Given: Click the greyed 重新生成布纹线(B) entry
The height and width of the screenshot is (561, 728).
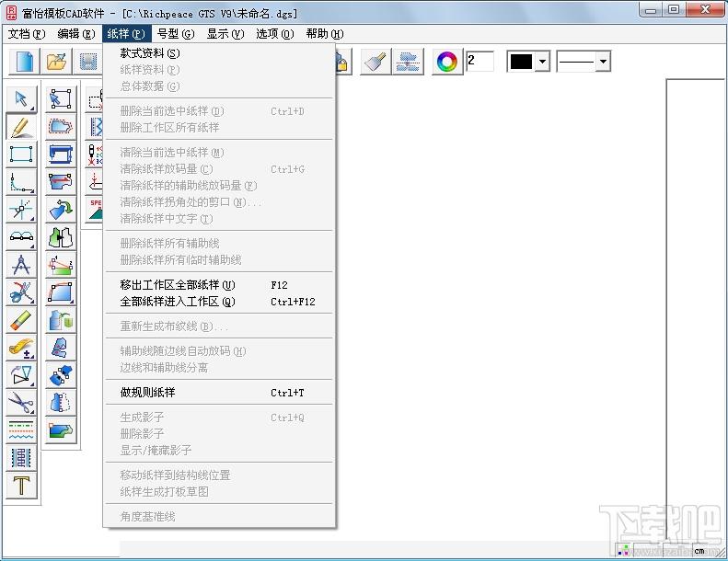Looking at the screenshot, I should pyautogui.click(x=219, y=326).
